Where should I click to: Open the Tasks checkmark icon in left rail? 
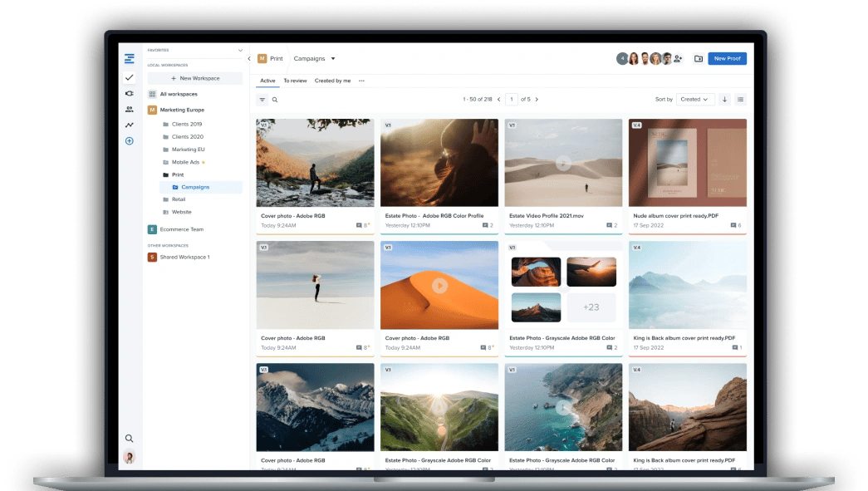coord(129,78)
